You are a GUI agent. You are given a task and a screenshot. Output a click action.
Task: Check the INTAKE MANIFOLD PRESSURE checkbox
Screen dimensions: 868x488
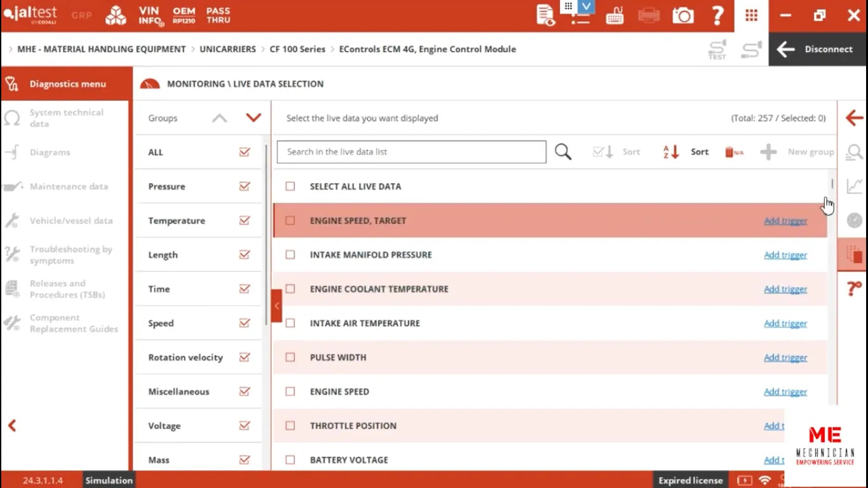pos(290,255)
